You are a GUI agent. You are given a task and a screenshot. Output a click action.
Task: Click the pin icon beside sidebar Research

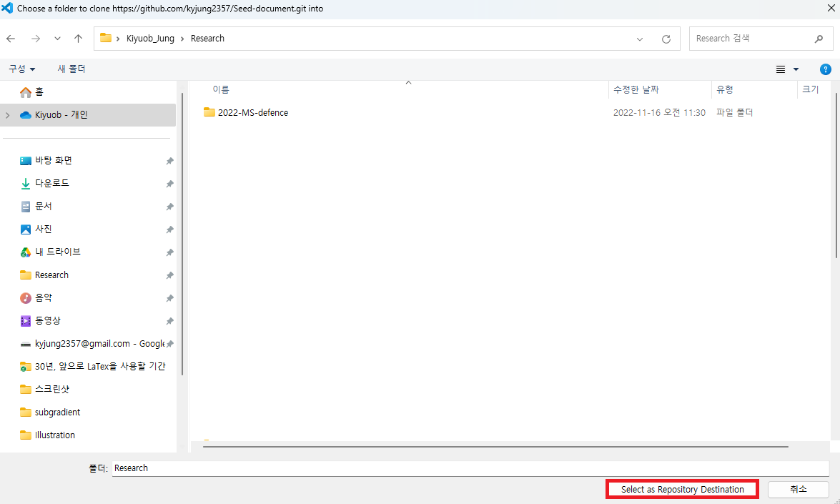point(169,275)
